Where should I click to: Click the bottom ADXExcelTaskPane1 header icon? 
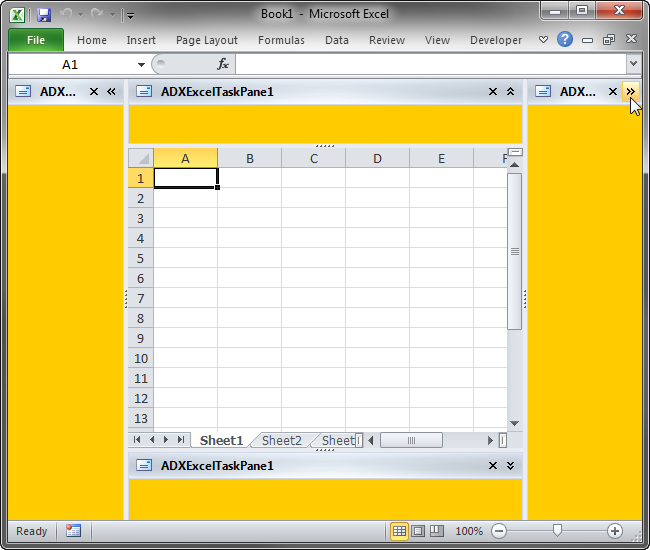[x=144, y=465]
